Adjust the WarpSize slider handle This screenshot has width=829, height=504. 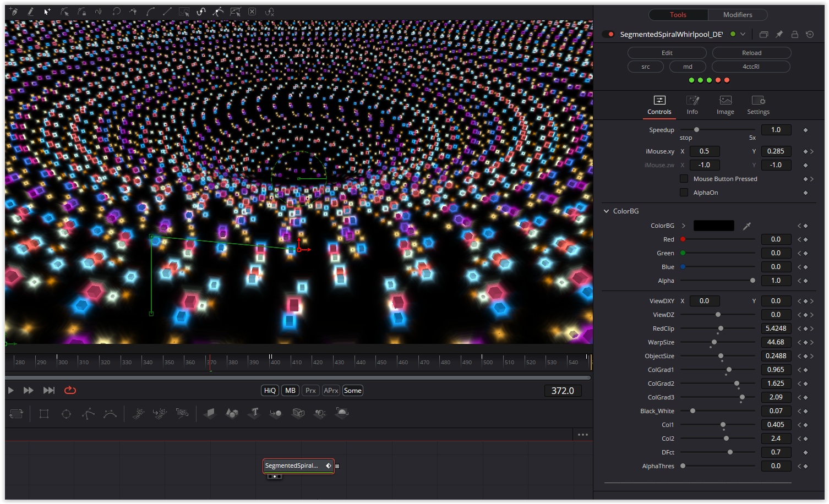tap(714, 342)
